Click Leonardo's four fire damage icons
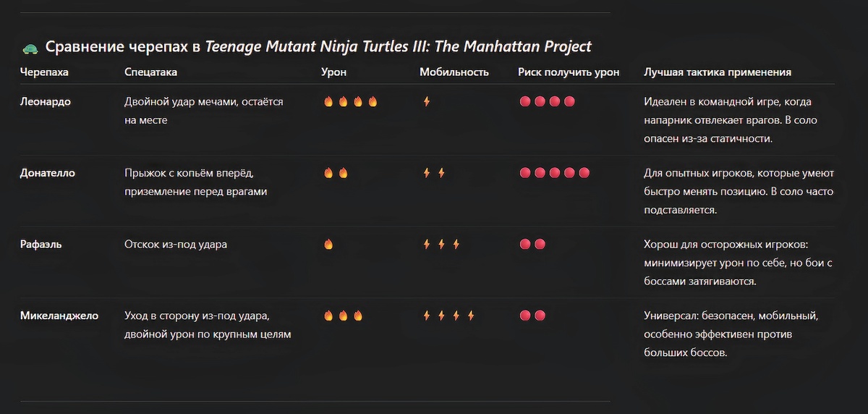 coord(351,102)
